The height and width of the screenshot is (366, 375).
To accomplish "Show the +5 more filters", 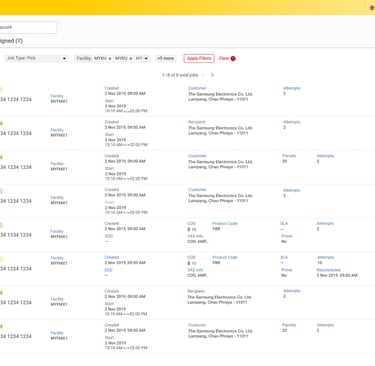I will [165, 58].
